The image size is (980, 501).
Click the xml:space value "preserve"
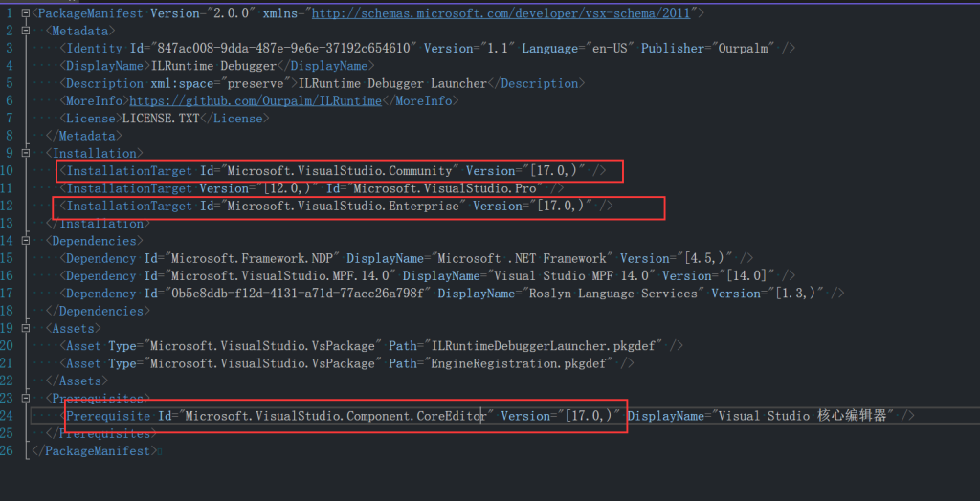[x=256, y=83]
